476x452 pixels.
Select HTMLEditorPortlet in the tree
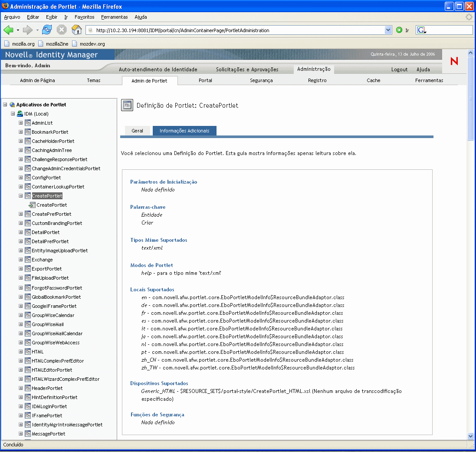(52, 370)
